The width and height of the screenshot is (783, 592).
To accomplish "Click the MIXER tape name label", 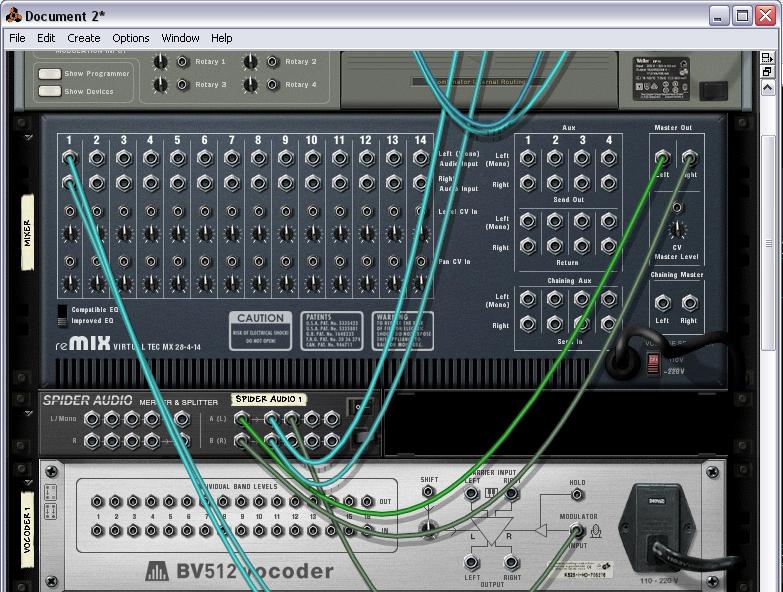I will [x=27, y=233].
